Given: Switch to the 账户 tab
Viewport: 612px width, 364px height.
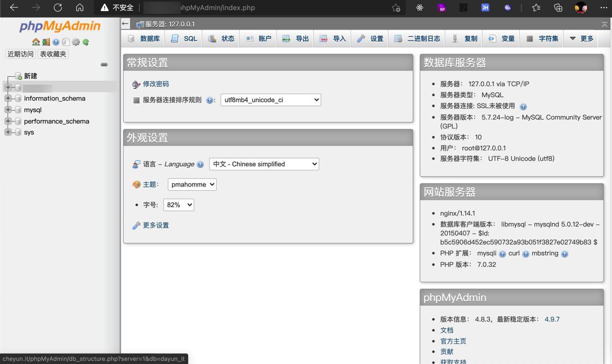Looking at the screenshot, I should (x=258, y=38).
